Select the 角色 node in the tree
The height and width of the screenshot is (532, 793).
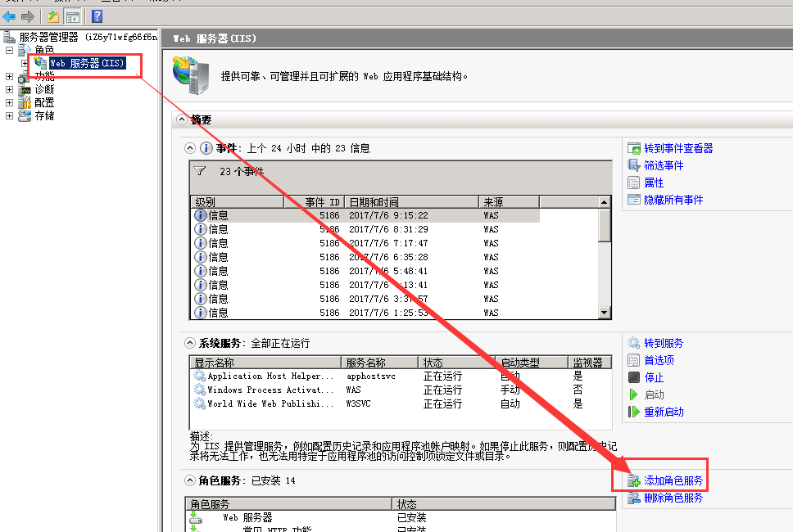44,50
